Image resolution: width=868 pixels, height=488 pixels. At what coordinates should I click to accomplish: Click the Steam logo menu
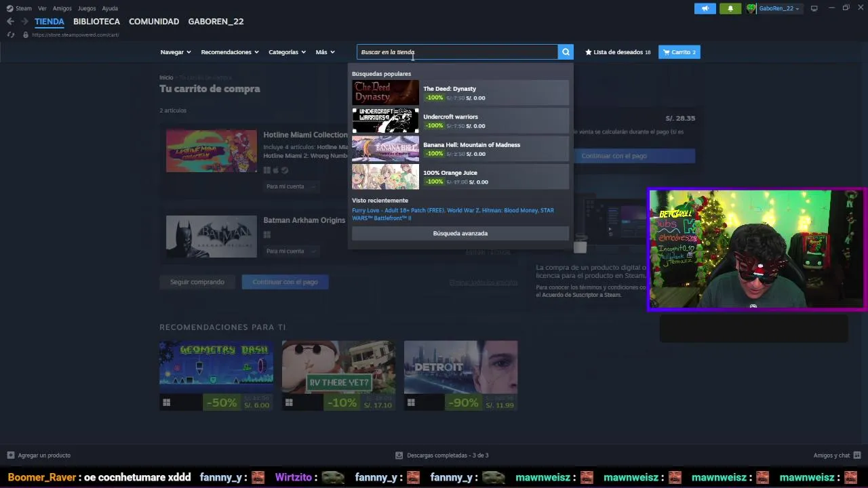tap(19, 8)
